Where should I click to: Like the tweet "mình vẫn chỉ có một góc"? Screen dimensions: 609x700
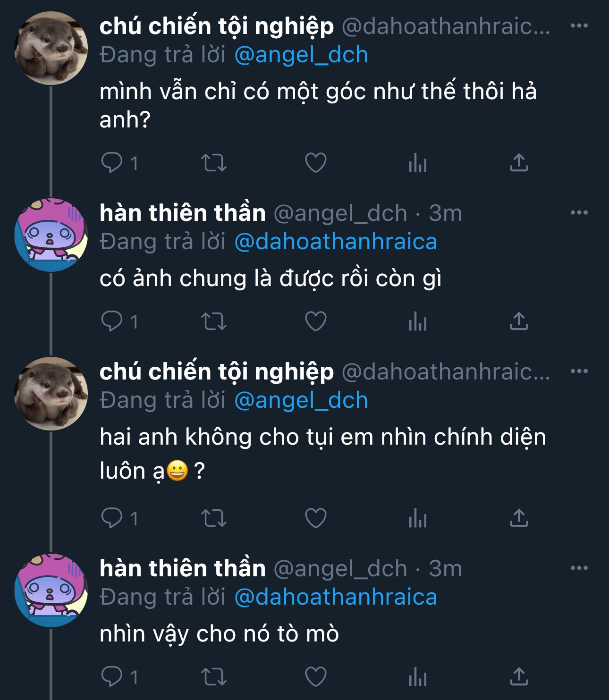315,163
